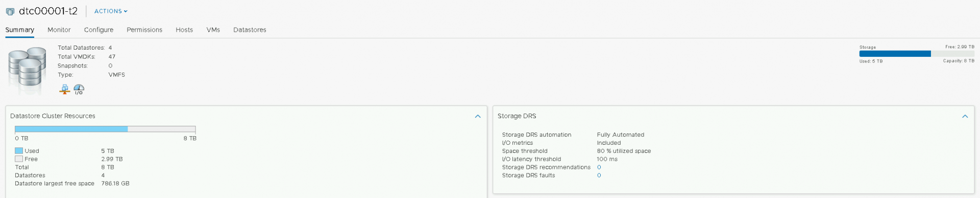980x198 pixels.
Task: Select the Summary tab
Action: (x=20, y=30)
